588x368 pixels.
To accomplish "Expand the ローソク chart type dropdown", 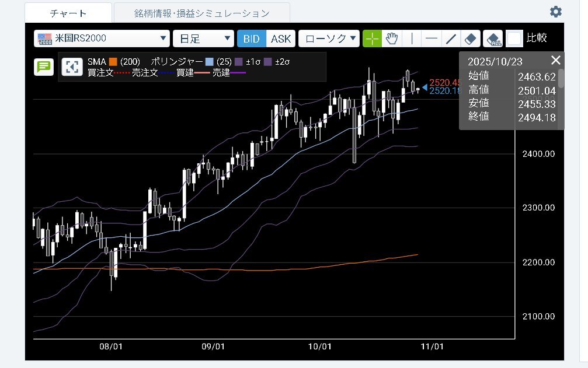I will (329, 38).
